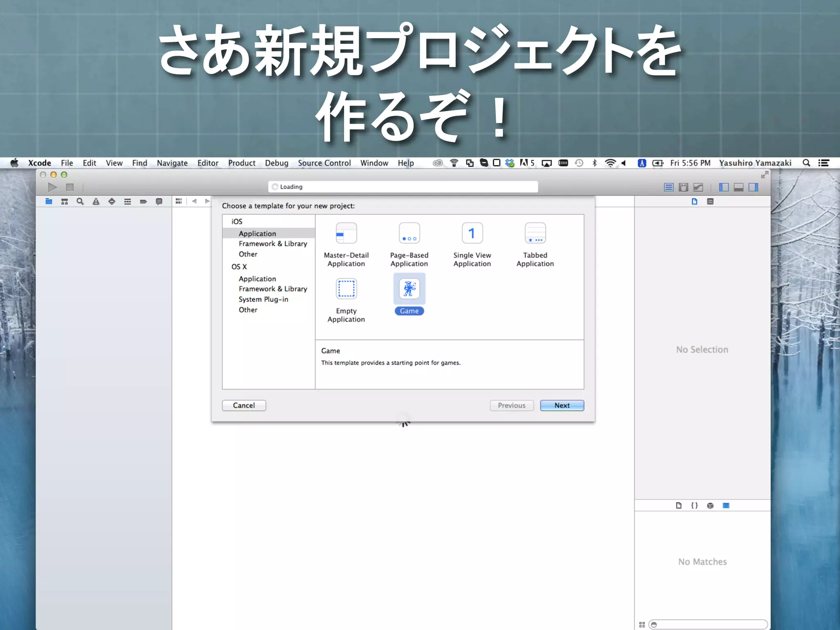
Task: Click the Cancel button
Action: coord(244,405)
